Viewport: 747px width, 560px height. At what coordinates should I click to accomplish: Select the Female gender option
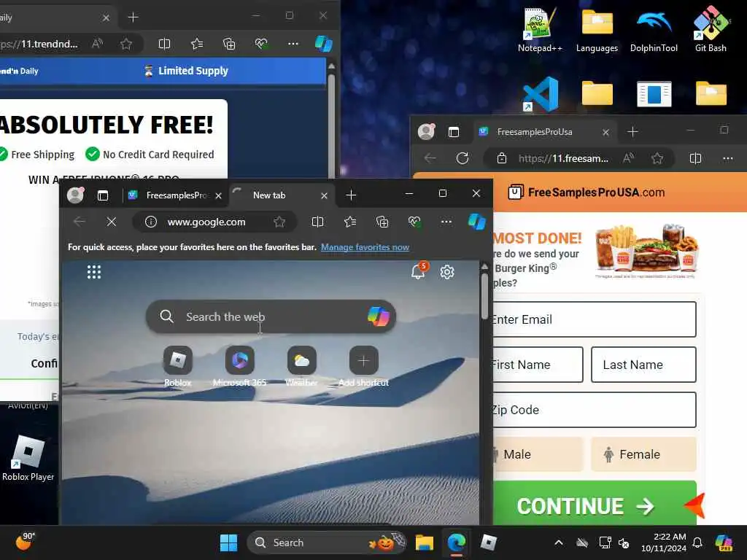[643, 454]
